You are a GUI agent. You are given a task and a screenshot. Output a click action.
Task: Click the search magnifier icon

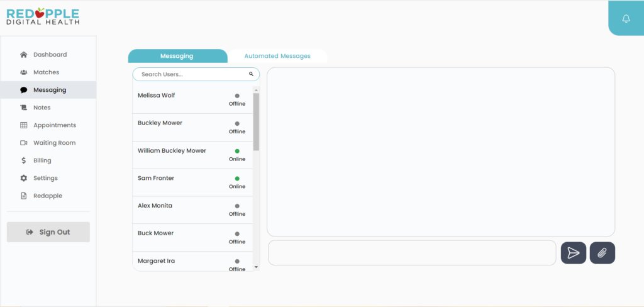pyautogui.click(x=251, y=74)
